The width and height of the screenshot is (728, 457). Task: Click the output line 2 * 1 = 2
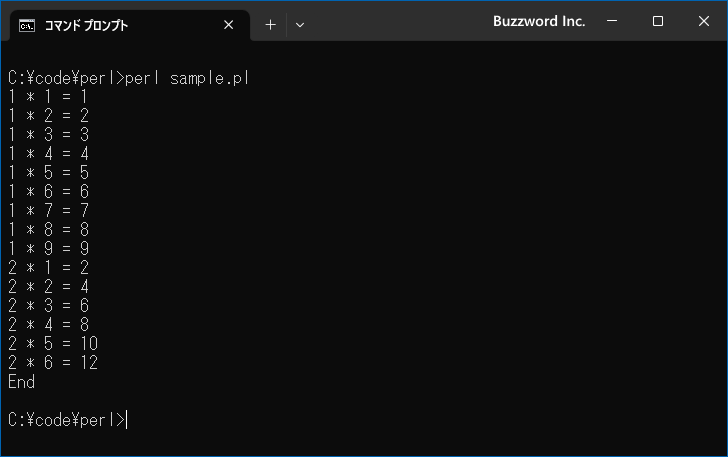[48, 268]
